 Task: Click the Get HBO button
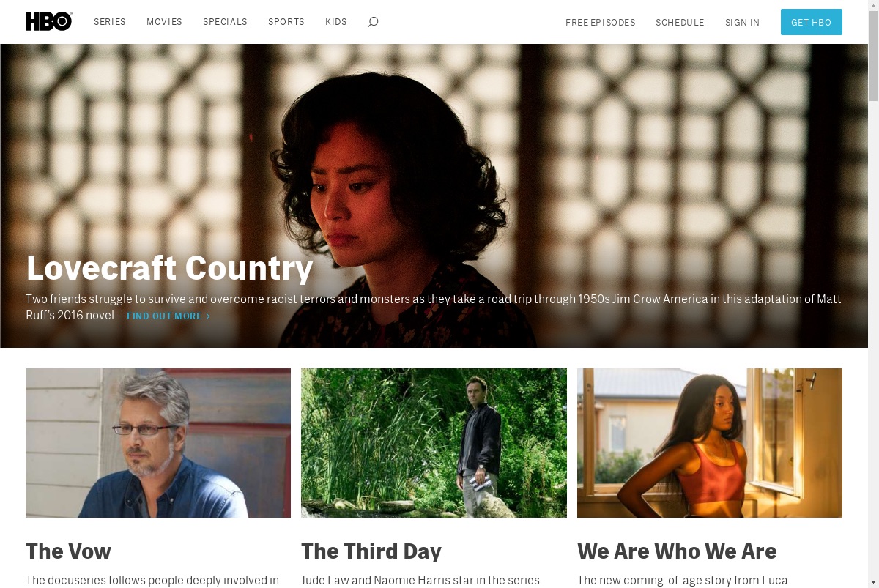tap(812, 22)
